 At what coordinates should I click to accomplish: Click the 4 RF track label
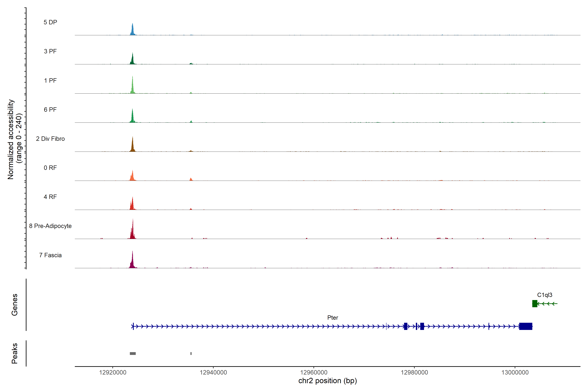tap(50, 197)
